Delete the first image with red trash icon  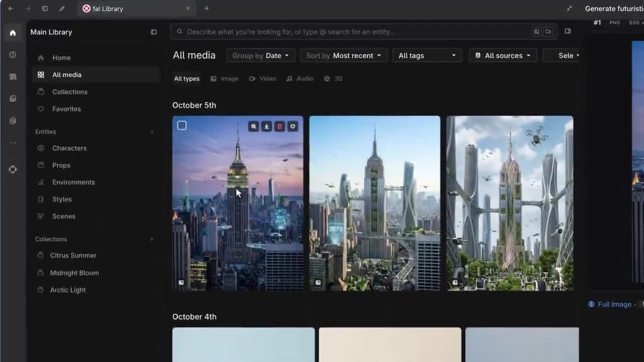click(280, 127)
